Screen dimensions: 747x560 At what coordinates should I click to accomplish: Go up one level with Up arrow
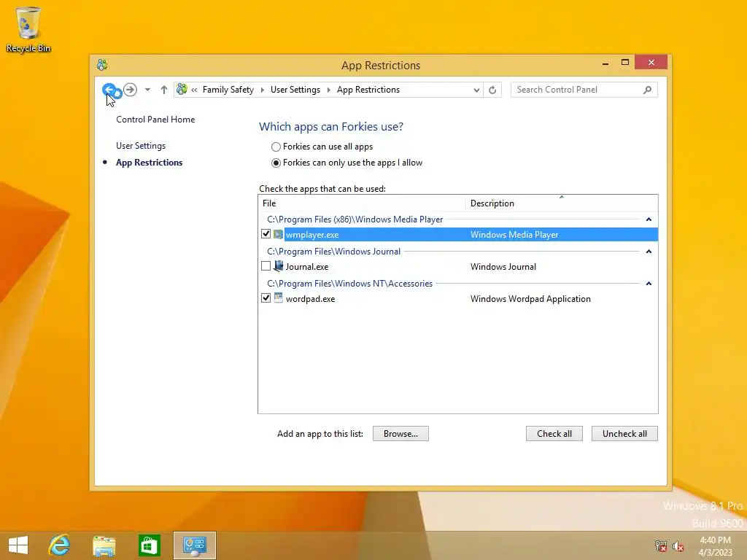click(164, 90)
